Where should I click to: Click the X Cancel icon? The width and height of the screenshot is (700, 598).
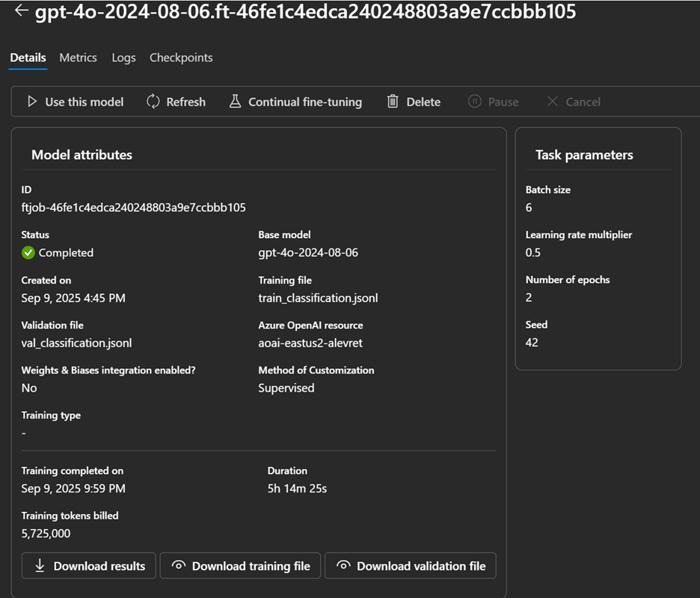[553, 102]
